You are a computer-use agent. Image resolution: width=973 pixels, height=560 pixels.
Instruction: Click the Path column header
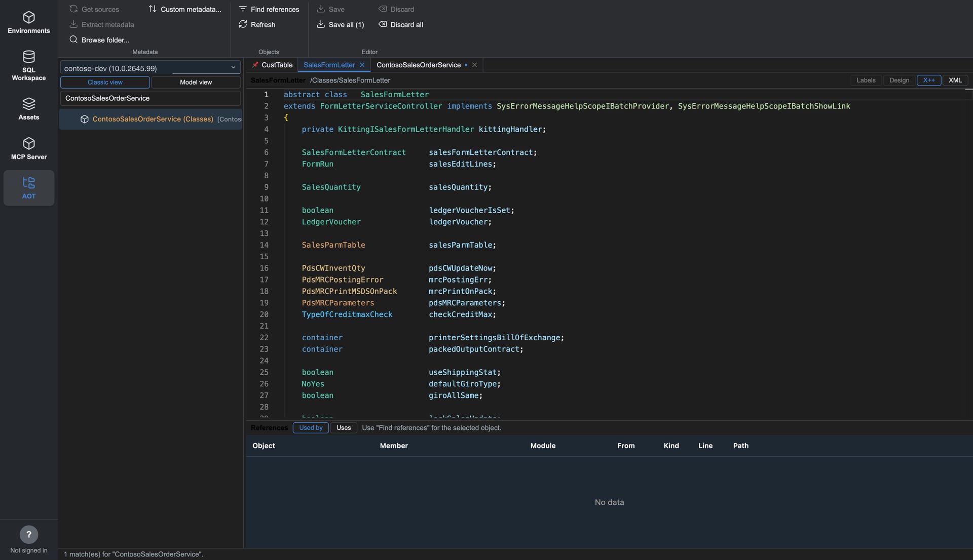(x=740, y=446)
